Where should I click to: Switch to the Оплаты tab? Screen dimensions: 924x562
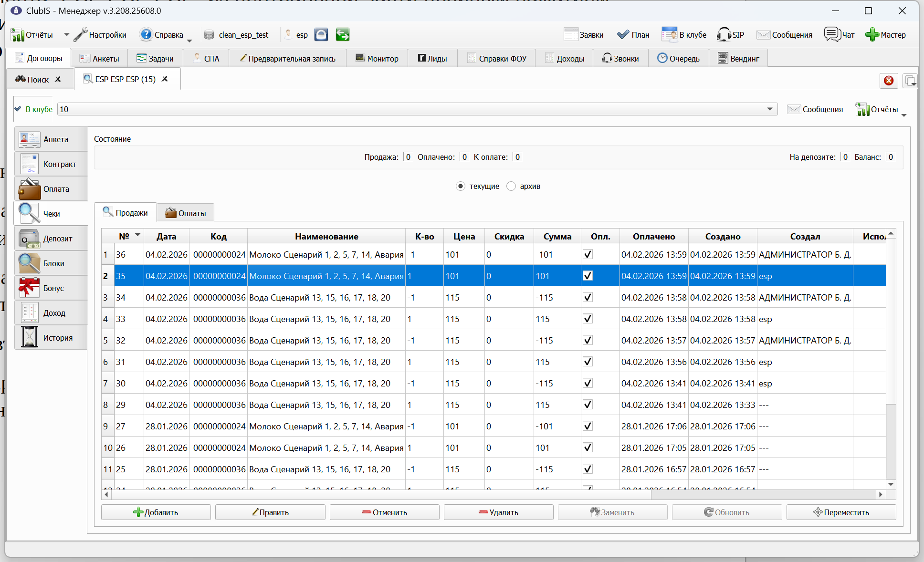pos(186,213)
